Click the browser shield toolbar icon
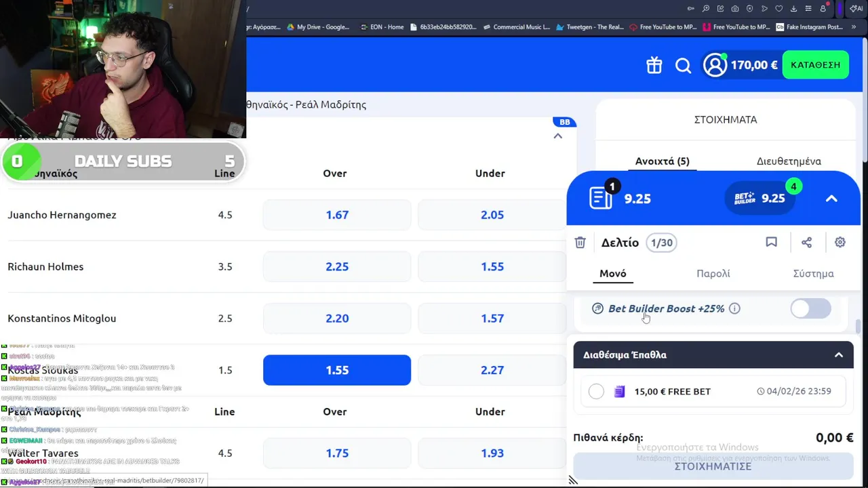Screen dimensions: 868x488 (750, 9)
